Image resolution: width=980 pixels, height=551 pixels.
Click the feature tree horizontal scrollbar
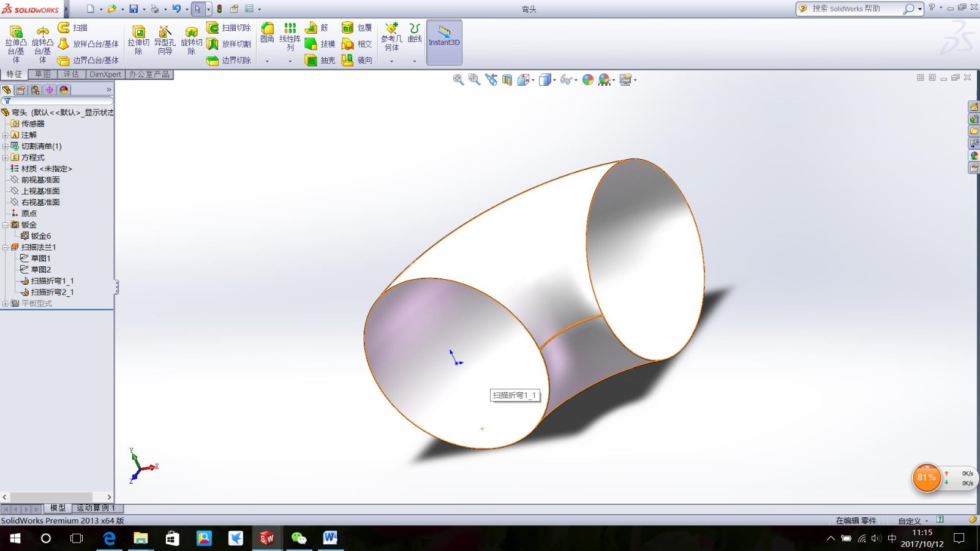pyautogui.click(x=57, y=497)
